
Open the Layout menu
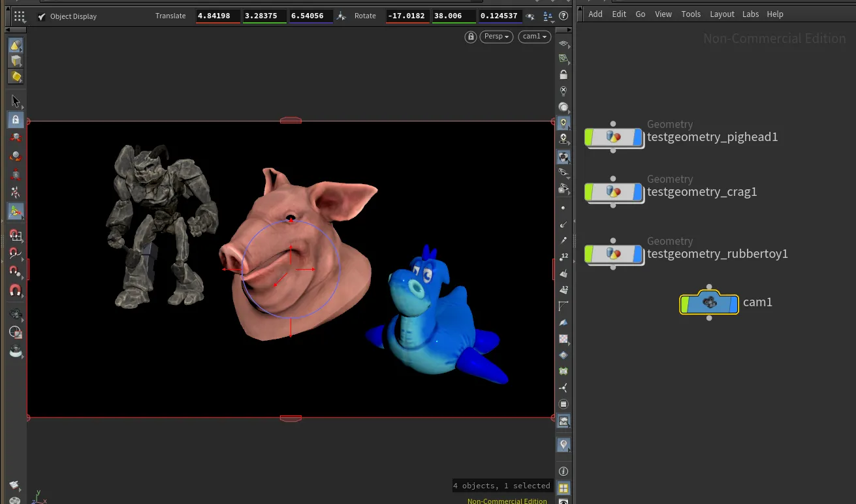pyautogui.click(x=722, y=14)
